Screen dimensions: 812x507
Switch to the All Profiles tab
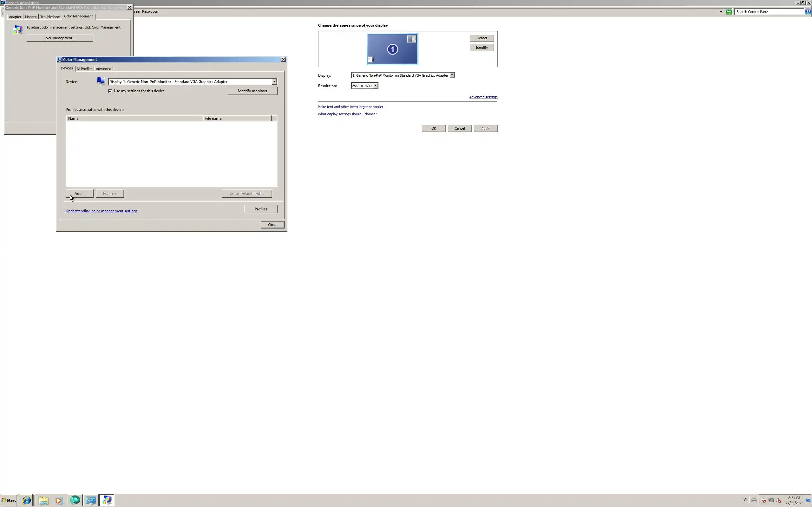pos(84,69)
